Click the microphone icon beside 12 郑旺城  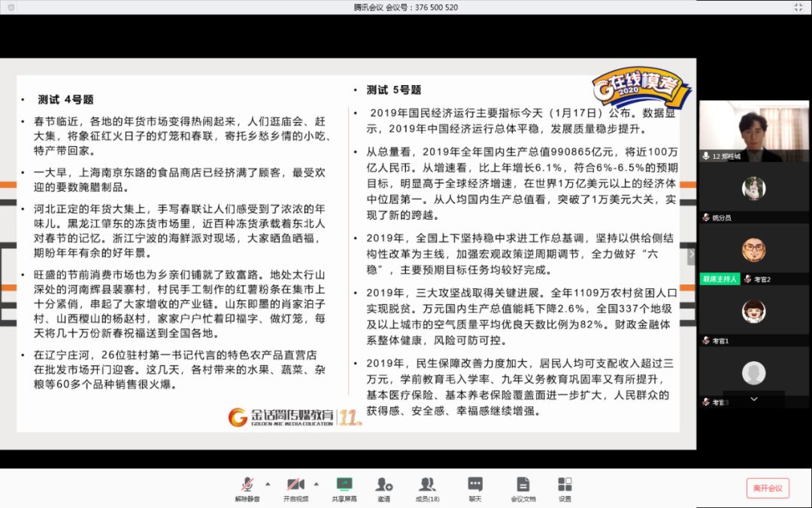click(x=705, y=156)
